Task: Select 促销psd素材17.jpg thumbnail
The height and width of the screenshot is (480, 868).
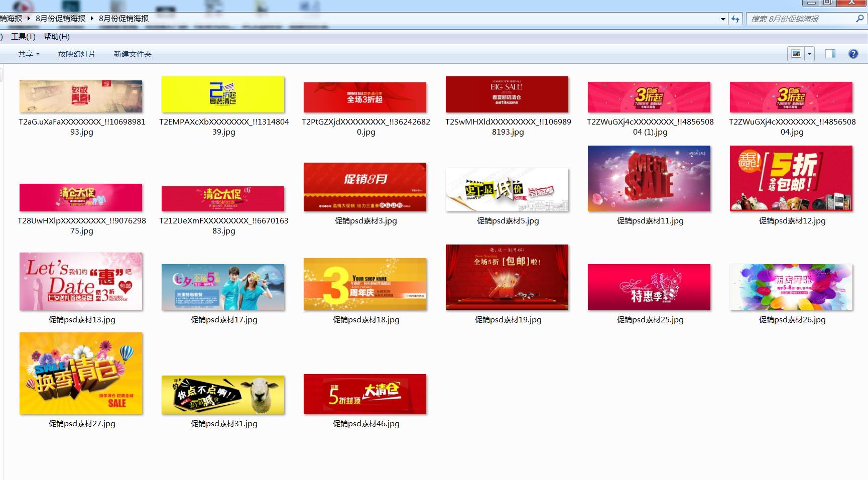Action: click(x=223, y=287)
